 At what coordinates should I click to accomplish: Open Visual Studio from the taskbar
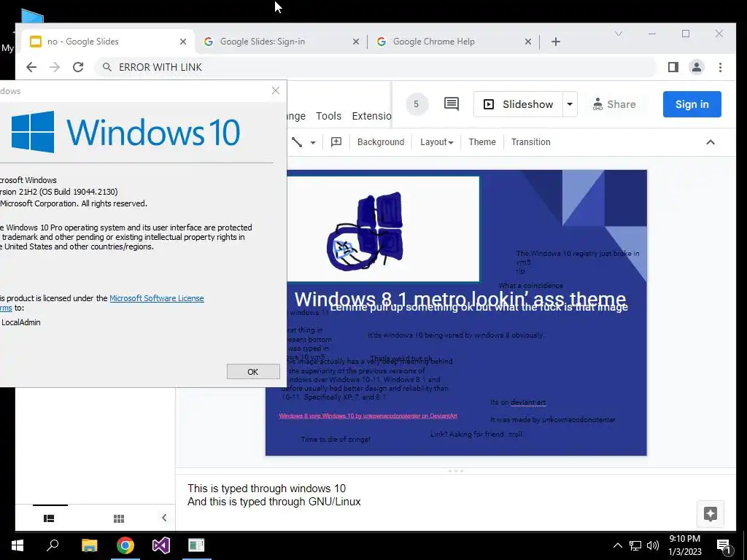pos(161,545)
